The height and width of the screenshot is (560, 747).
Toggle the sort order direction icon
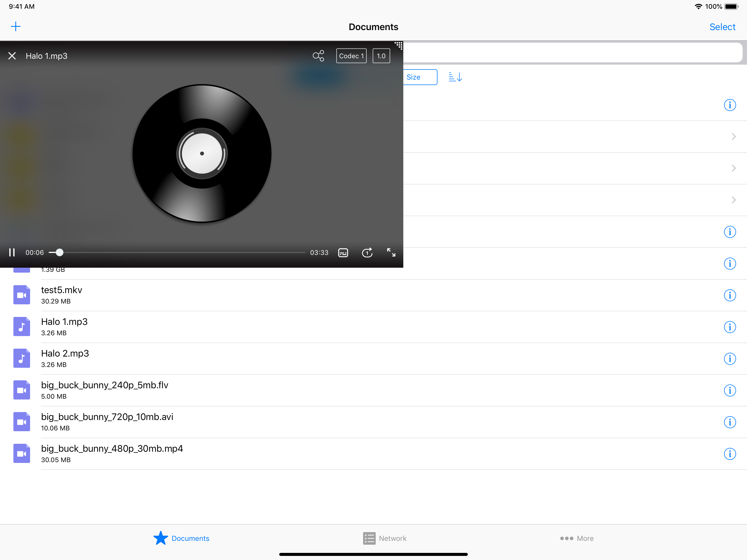pyautogui.click(x=455, y=77)
